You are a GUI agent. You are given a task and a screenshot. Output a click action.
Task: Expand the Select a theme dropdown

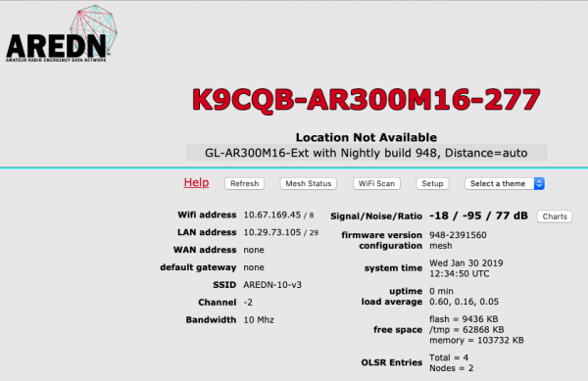coord(505,183)
